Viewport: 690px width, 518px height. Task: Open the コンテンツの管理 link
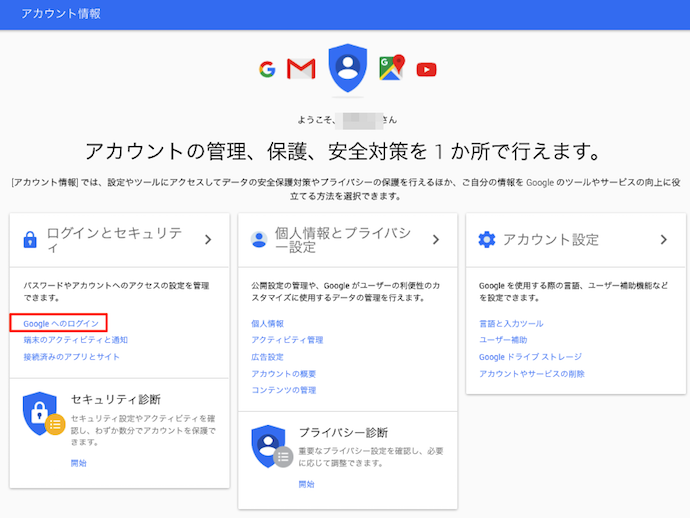point(284,390)
